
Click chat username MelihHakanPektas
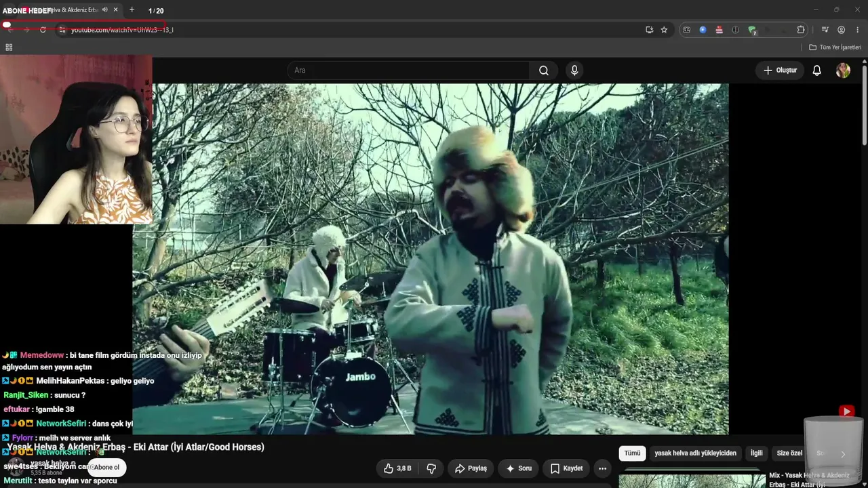click(x=71, y=381)
